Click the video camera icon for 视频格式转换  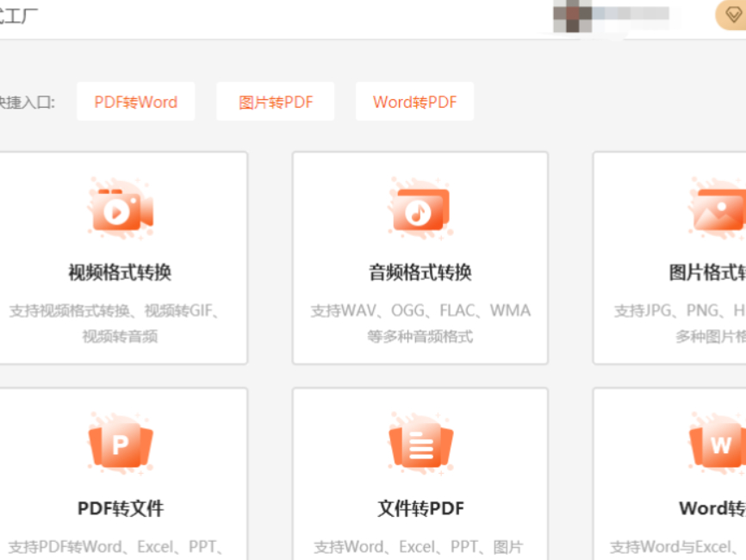pos(121,208)
